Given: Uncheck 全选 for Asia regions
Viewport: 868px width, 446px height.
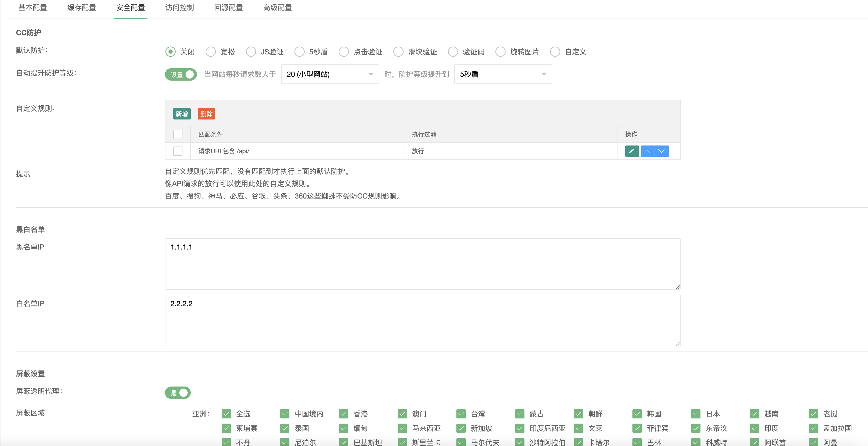Looking at the screenshot, I should coord(227,414).
